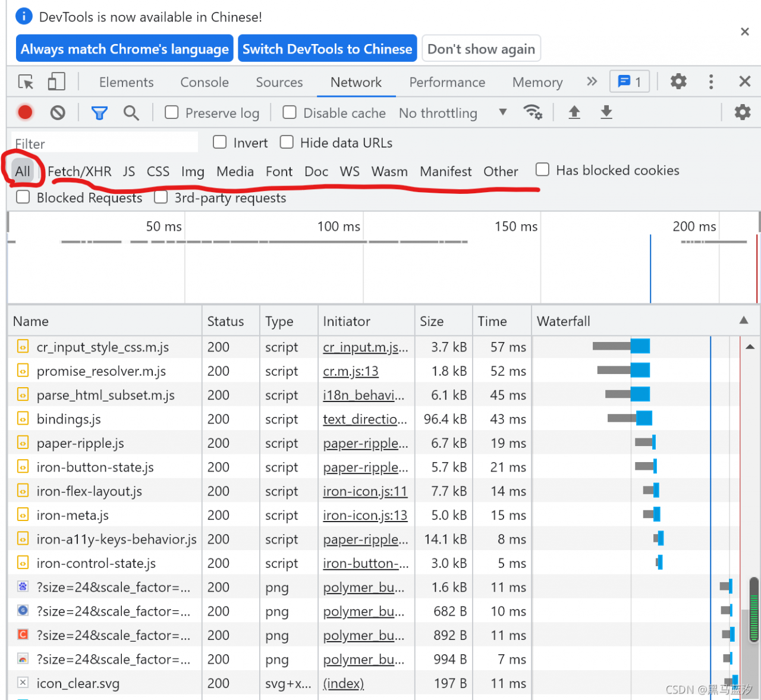Select the Fetch/XHR filter type
The image size is (761, 700).
80,171
